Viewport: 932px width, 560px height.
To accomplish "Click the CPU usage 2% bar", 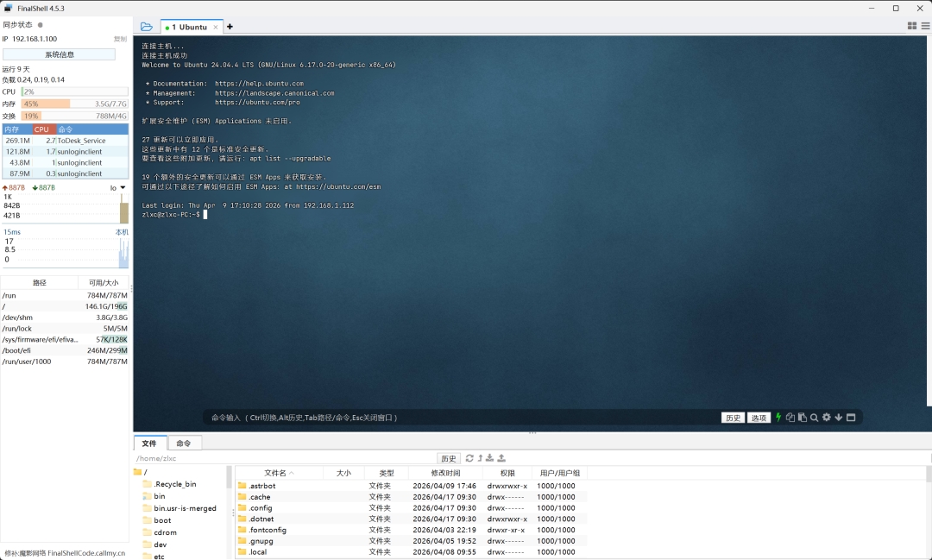I will pyautogui.click(x=75, y=91).
